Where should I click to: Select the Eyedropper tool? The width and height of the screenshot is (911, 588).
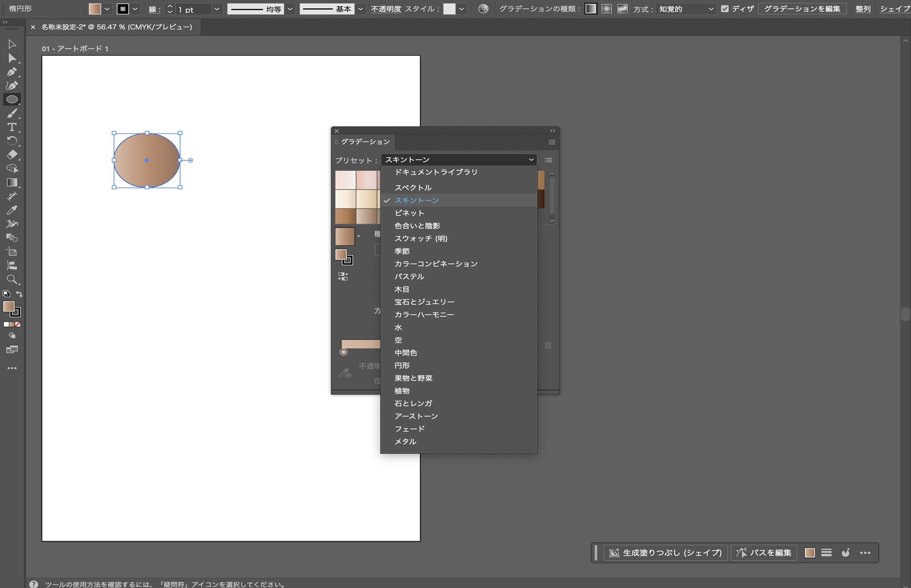tap(12, 210)
